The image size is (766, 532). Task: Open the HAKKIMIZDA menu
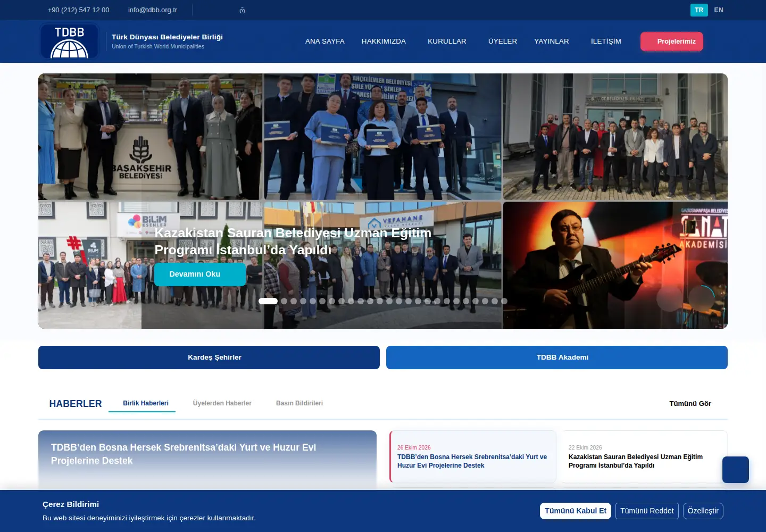(x=384, y=41)
